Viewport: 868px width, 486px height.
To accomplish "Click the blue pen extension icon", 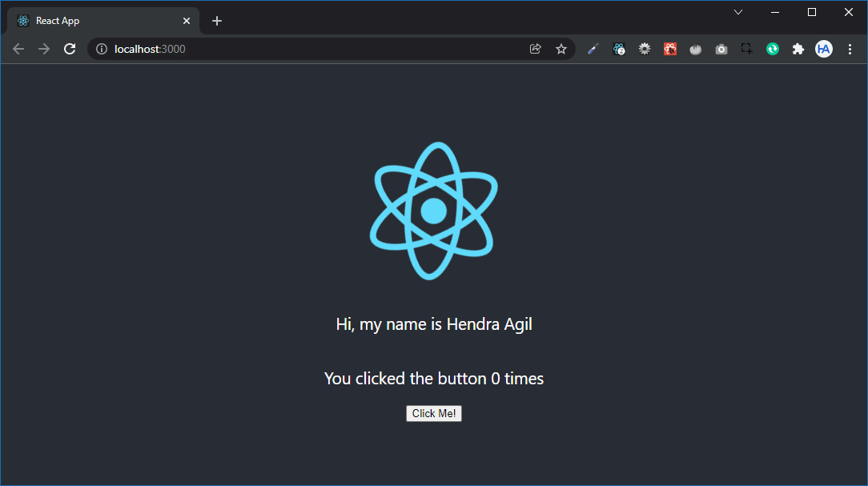I will (593, 49).
